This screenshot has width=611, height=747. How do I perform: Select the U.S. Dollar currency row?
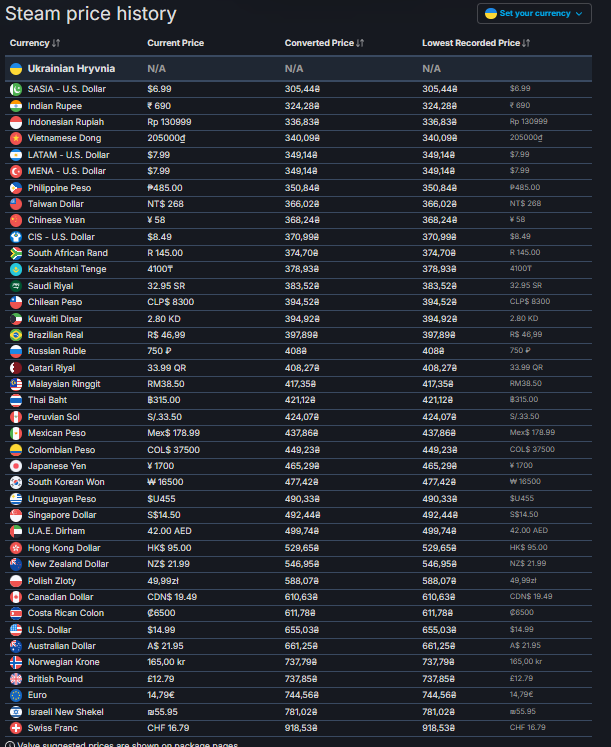(x=299, y=630)
